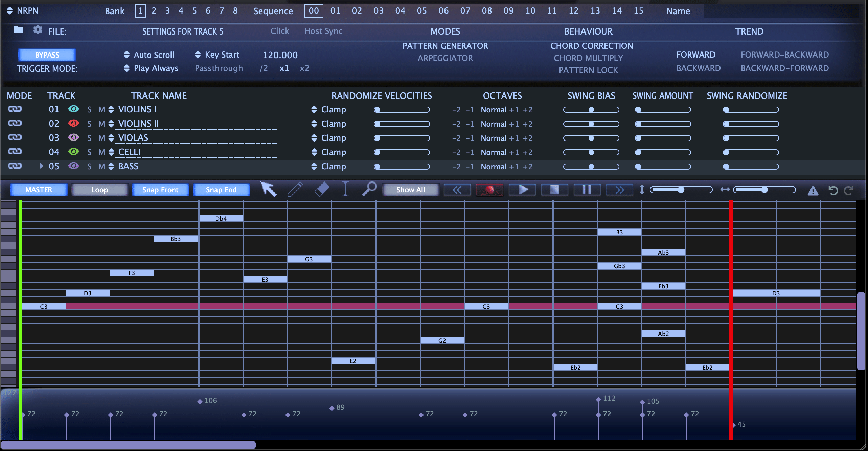Select Sequence 07
This screenshot has width=868, height=451.
[465, 10]
